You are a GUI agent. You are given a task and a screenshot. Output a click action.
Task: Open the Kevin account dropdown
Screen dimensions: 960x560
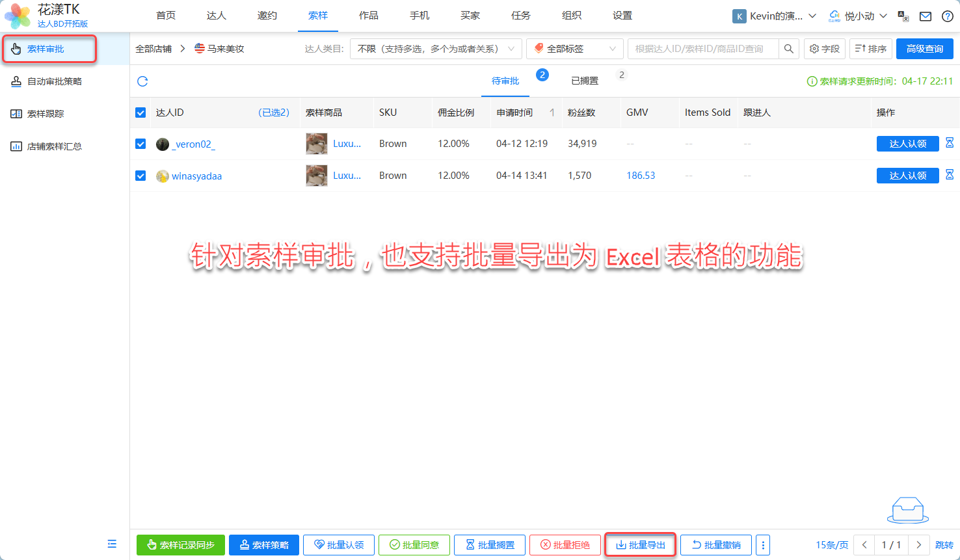[774, 16]
